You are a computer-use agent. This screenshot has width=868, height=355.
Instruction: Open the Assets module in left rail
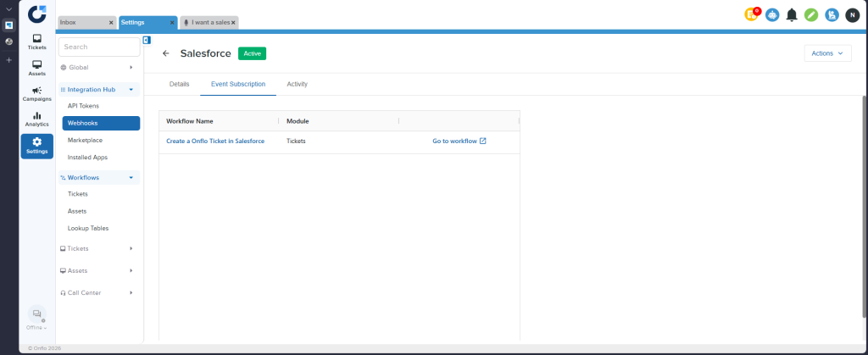[37, 68]
